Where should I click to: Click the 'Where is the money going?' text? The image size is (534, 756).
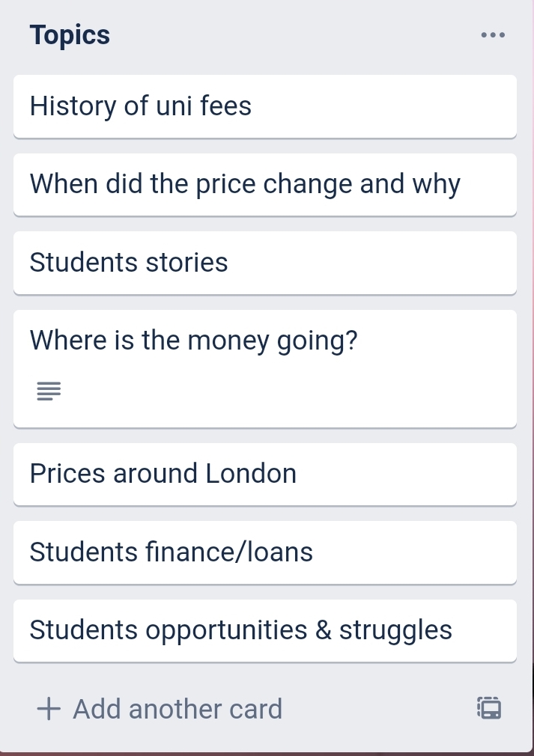pos(194,341)
